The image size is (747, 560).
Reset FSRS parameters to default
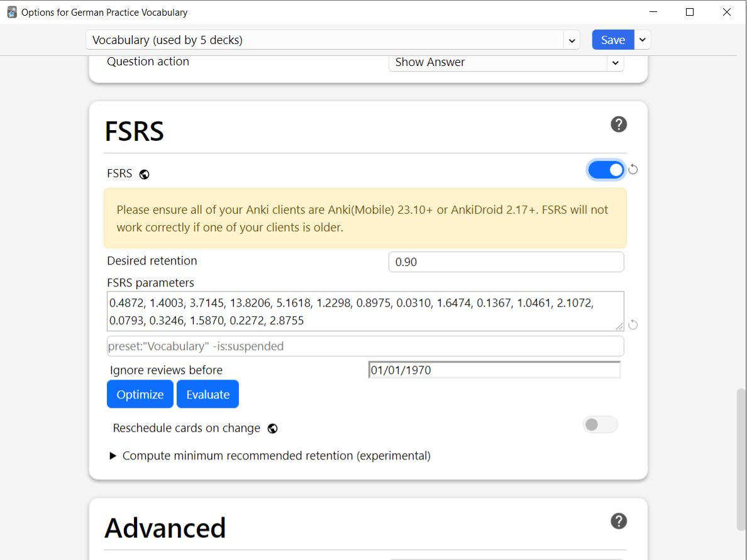pyautogui.click(x=633, y=325)
